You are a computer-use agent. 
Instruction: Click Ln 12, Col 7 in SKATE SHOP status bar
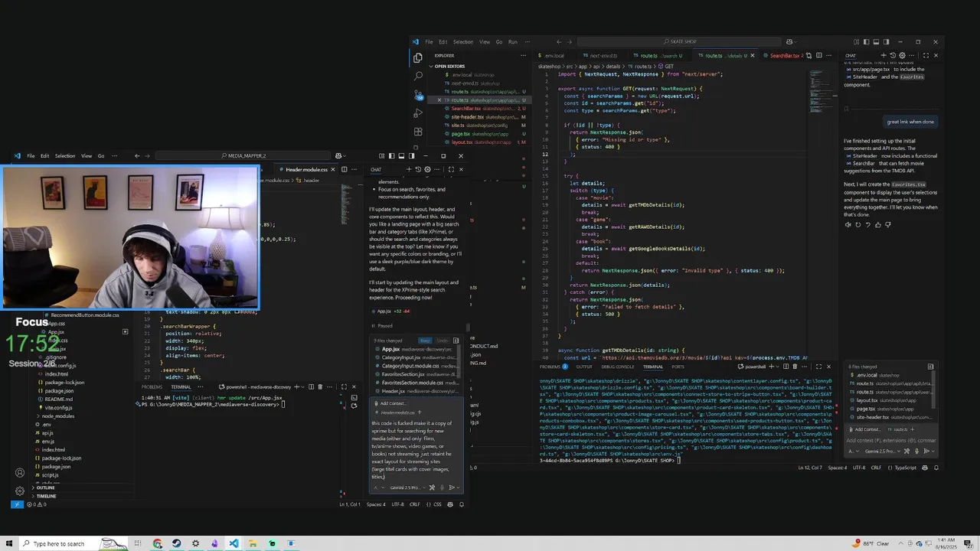point(811,468)
